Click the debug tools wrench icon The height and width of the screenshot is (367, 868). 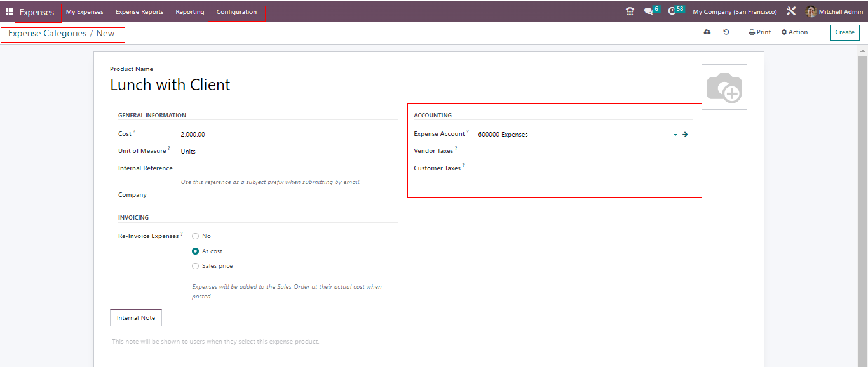tap(791, 11)
